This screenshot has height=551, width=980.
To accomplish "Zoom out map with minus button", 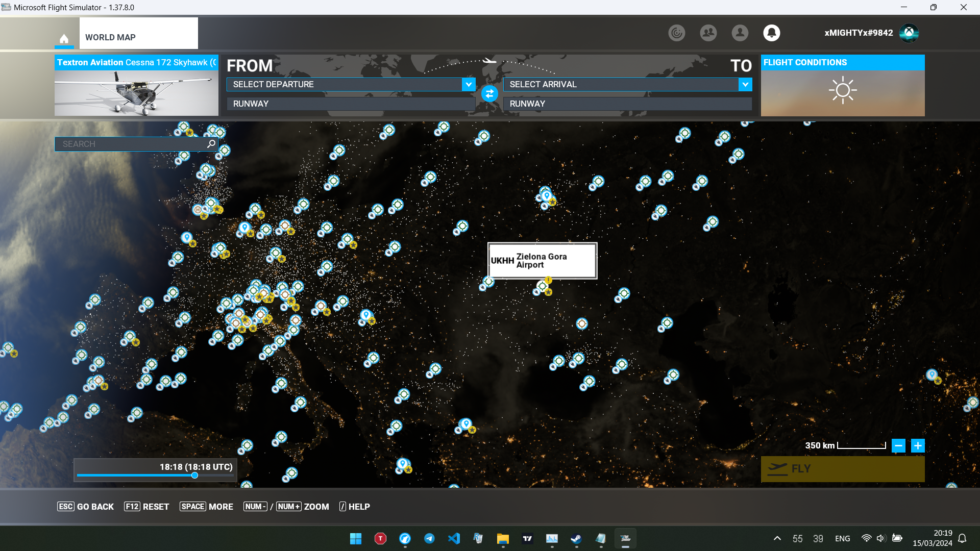I will [x=898, y=446].
